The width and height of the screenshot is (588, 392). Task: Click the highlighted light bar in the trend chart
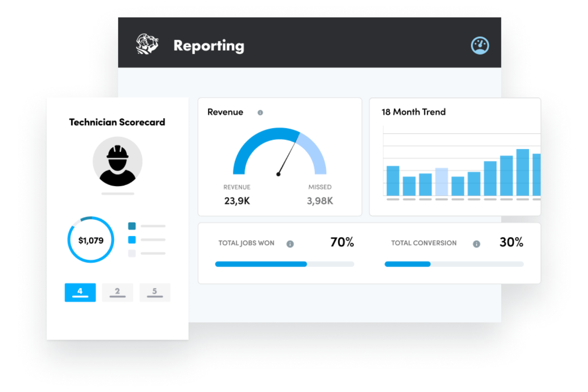pyautogui.click(x=442, y=181)
